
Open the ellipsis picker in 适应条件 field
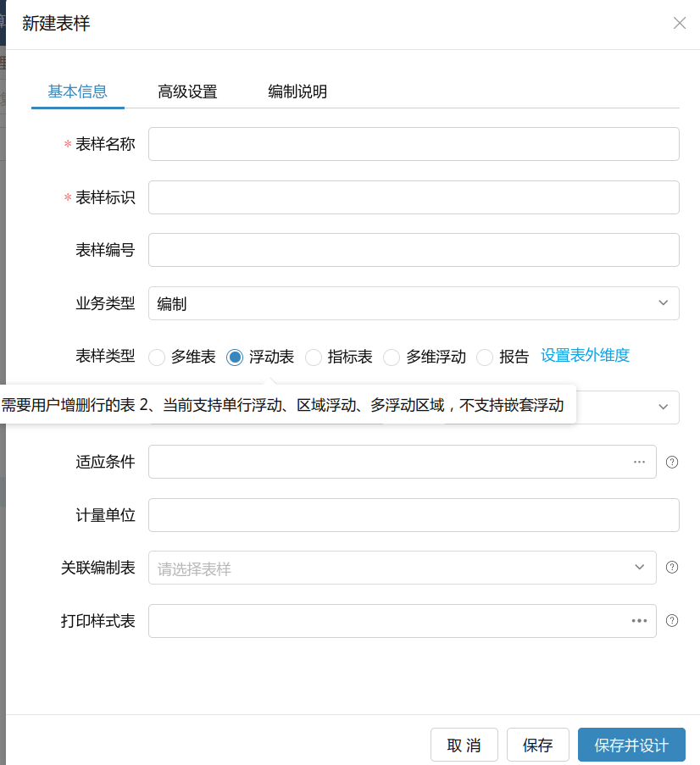[x=639, y=462]
